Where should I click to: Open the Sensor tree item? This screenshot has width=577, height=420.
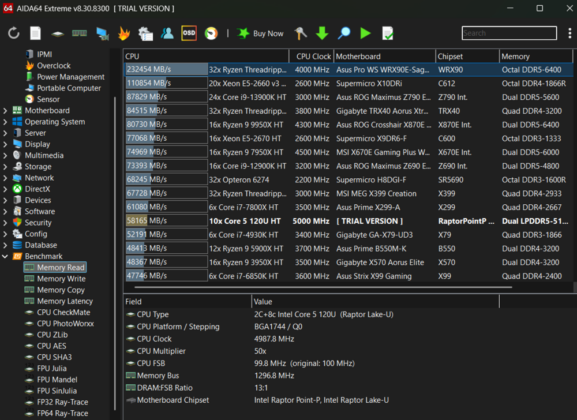point(42,99)
